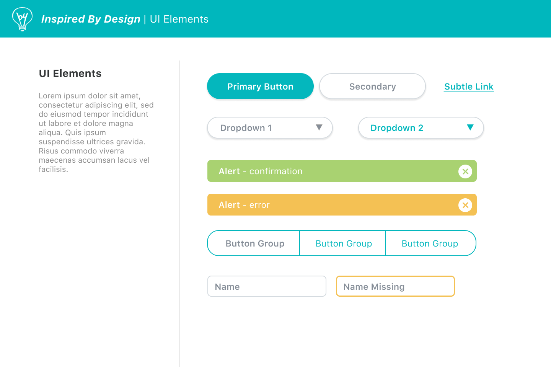Click the 'Alert - error' message text
Viewport: 551px width, 392px height.
(x=244, y=205)
